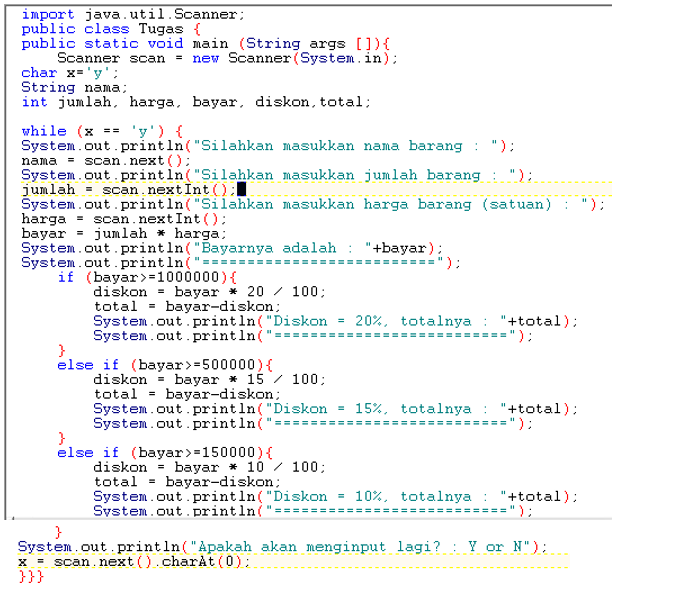685x593 pixels.
Task: Click the "if (bayar>=1000000){" line
Action: tap(147, 277)
